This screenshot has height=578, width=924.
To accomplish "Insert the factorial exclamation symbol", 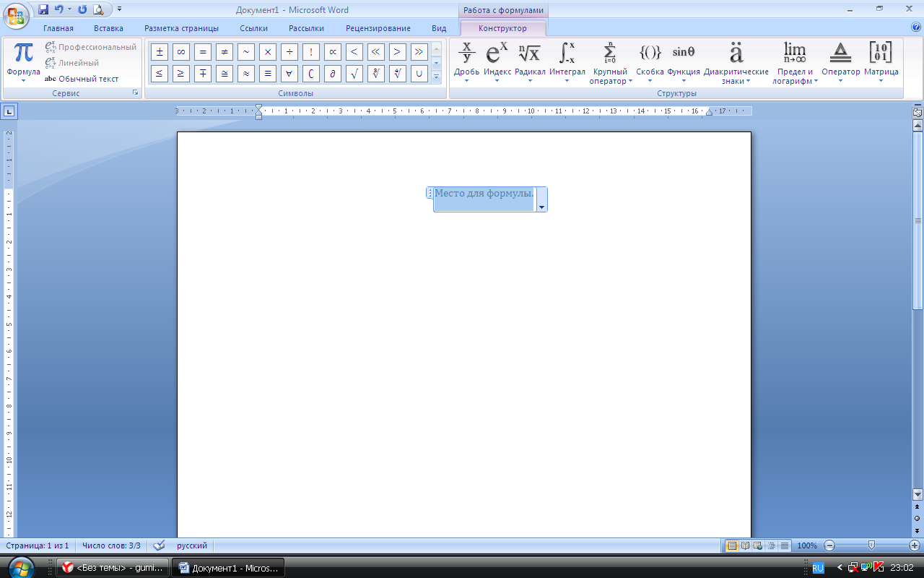I will [310, 52].
